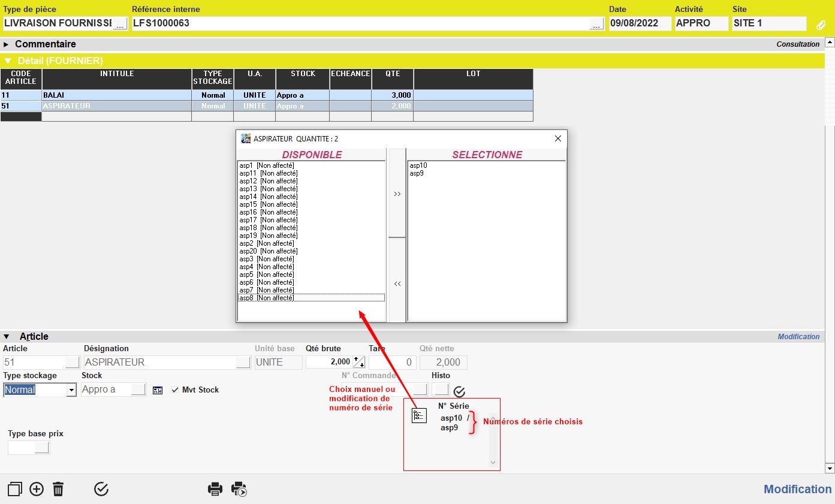Click the print preview icon with play arrow
The image size is (835, 504).
pyautogui.click(x=239, y=489)
